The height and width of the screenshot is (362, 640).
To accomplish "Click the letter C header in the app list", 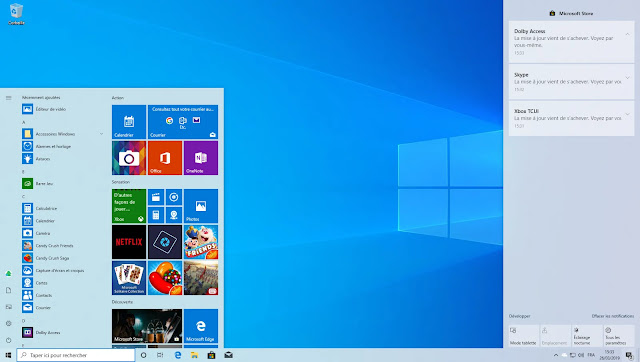I will (x=24, y=197).
